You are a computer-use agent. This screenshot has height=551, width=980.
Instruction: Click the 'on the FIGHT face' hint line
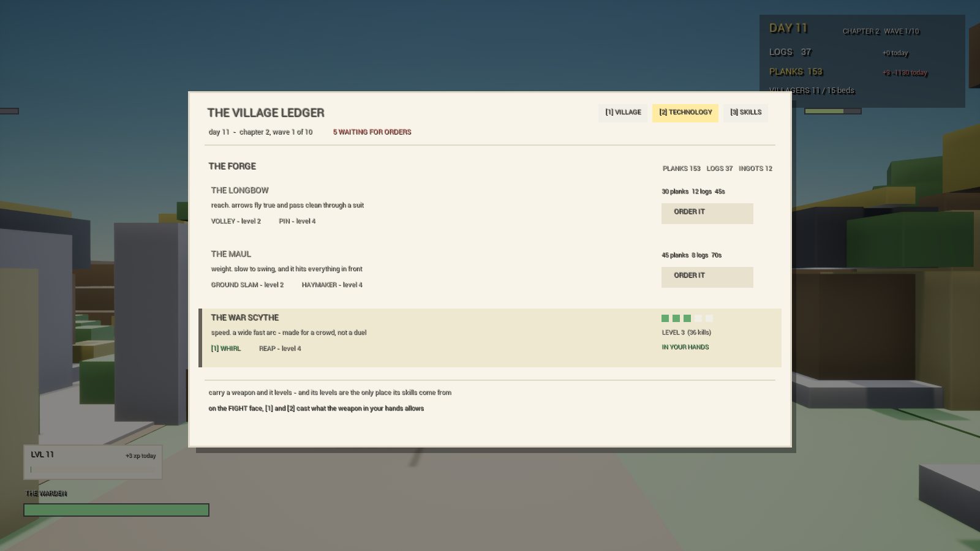(x=316, y=409)
